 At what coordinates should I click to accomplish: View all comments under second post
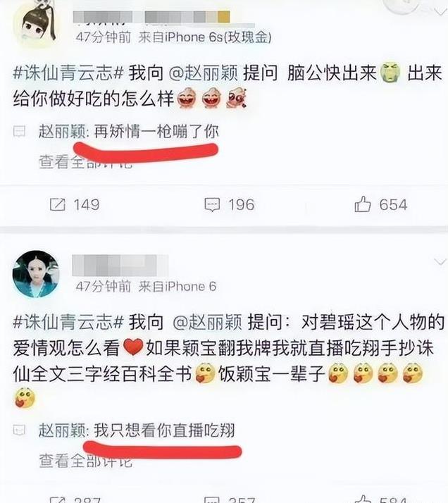coord(86,461)
